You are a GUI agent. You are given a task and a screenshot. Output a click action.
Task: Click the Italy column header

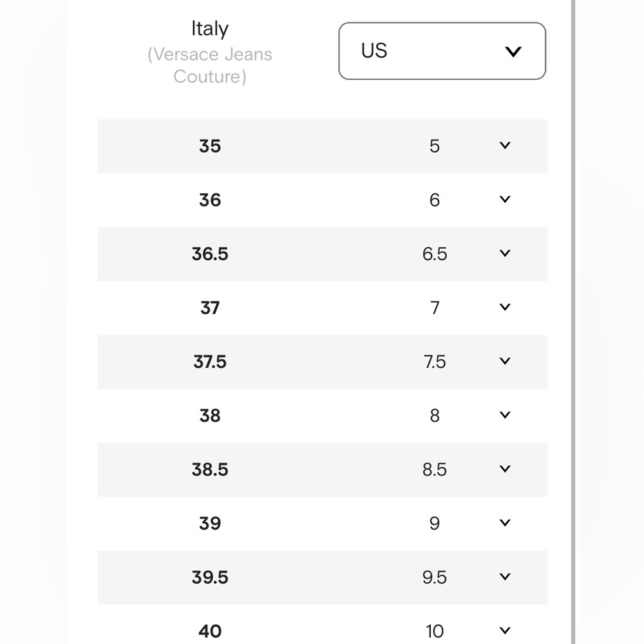click(x=210, y=29)
